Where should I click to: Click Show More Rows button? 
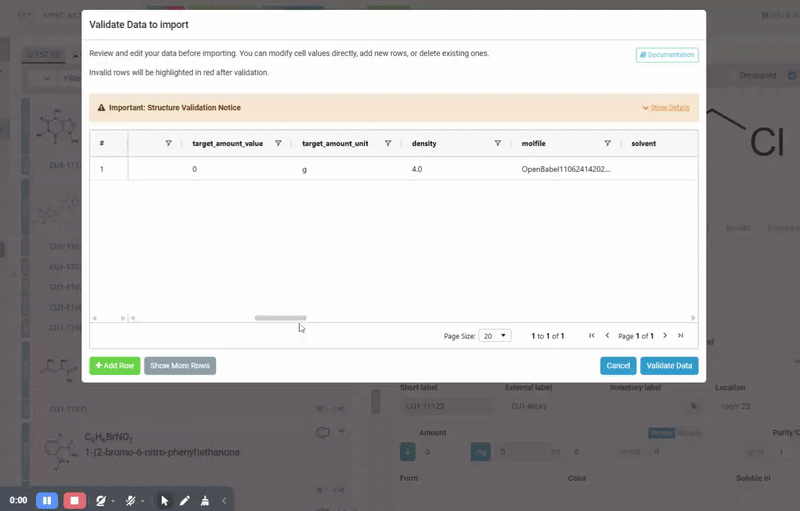pos(180,366)
